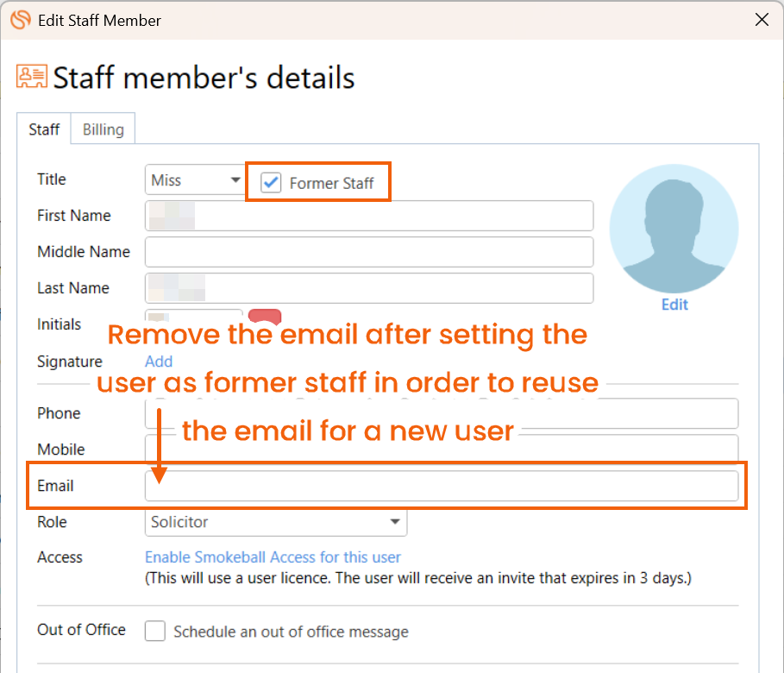
Task: Click Add link next to Signature
Action: coord(159,362)
